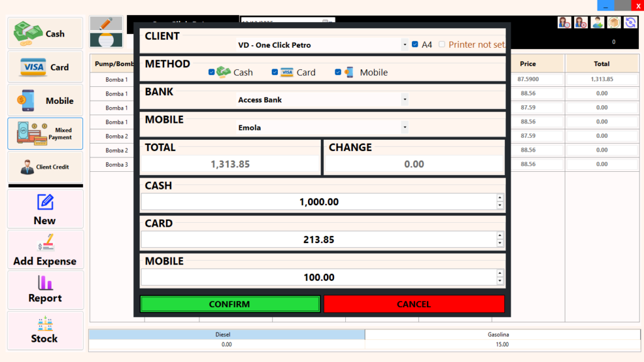Click the add user icon with green plus

coord(597,22)
